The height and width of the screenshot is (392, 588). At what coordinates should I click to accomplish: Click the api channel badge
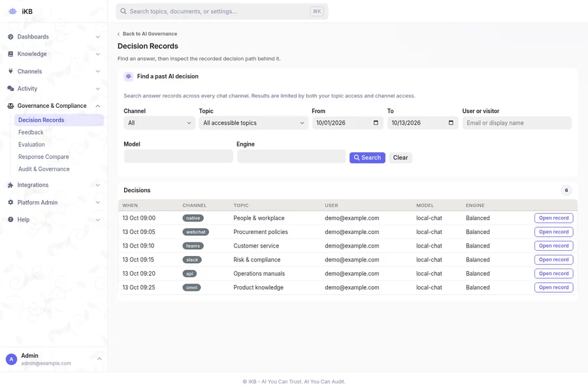[189, 274]
